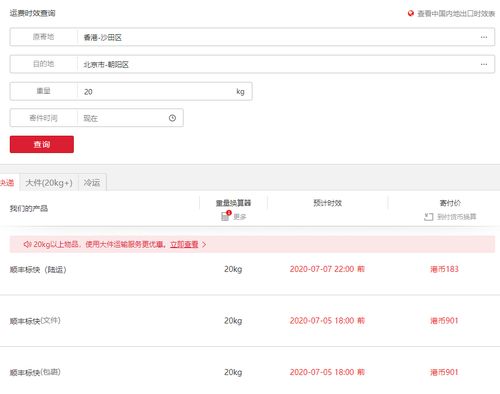The width and height of the screenshot is (500, 394).
Task: Click the estimate 2020-07-07 22:00 前
Action: pos(327,269)
